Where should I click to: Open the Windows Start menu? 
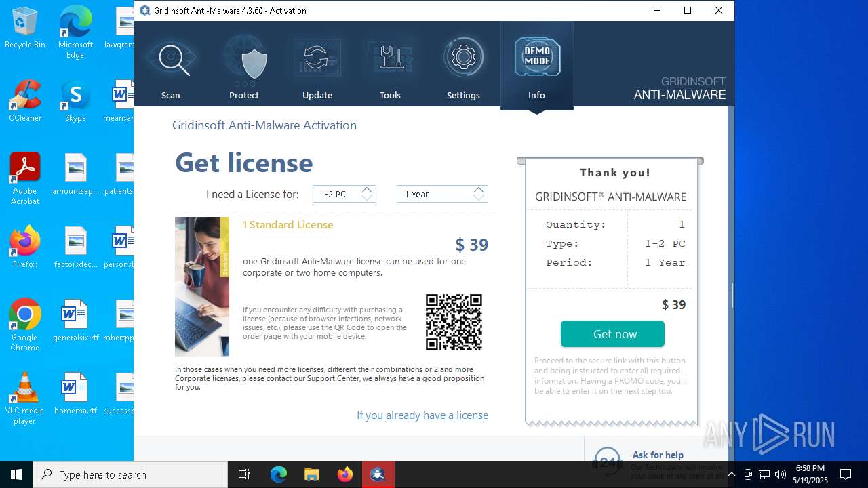pos(16,474)
